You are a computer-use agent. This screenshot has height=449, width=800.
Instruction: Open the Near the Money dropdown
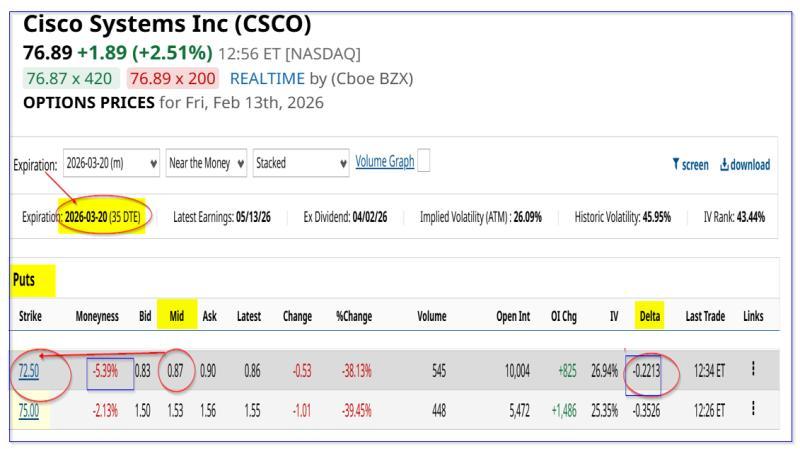coord(204,164)
